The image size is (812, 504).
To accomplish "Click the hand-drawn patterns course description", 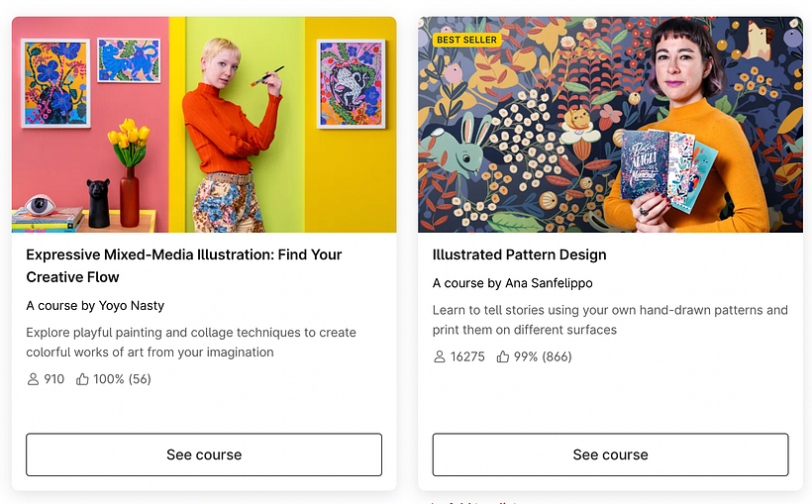I will (x=610, y=320).
